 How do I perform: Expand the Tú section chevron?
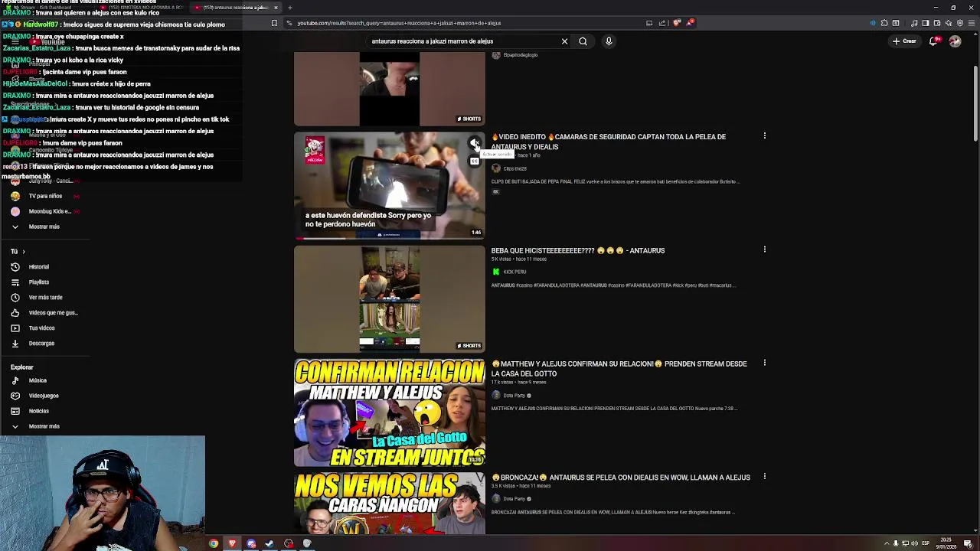coord(23,251)
